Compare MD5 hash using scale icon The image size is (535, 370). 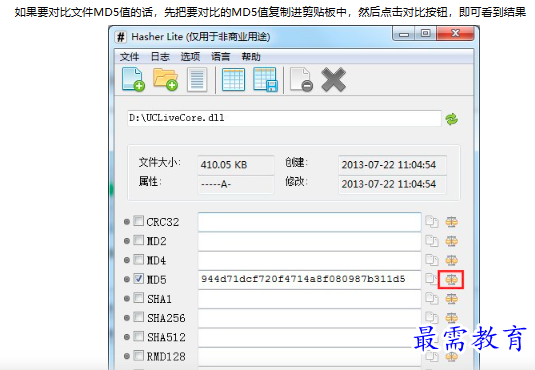click(451, 280)
